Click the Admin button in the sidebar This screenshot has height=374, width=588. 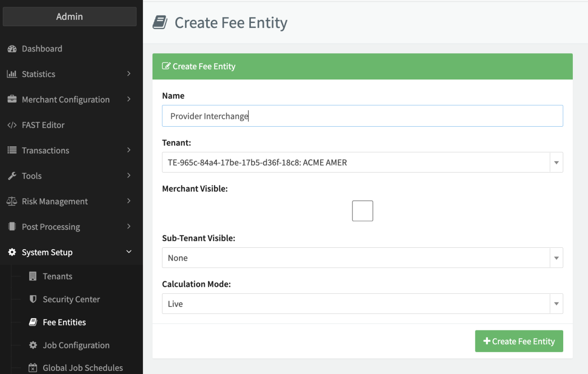point(70,17)
